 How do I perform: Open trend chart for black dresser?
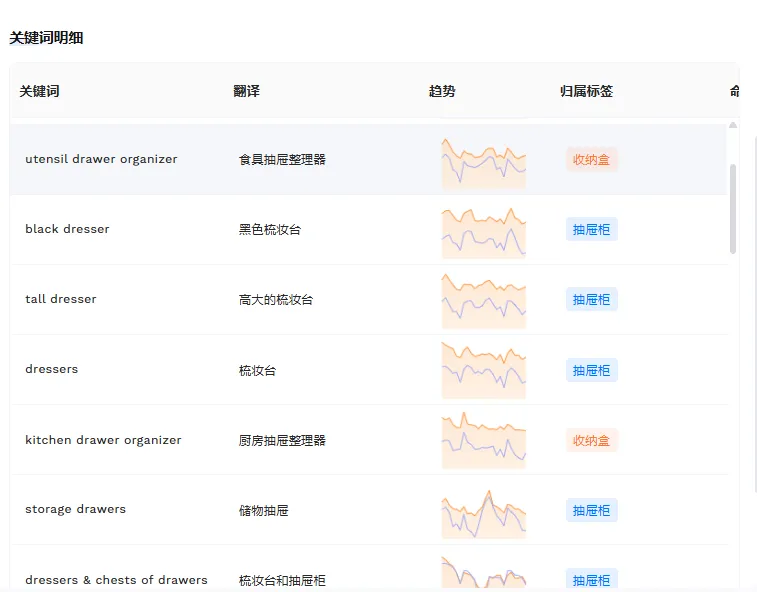[x=483, y=233]
